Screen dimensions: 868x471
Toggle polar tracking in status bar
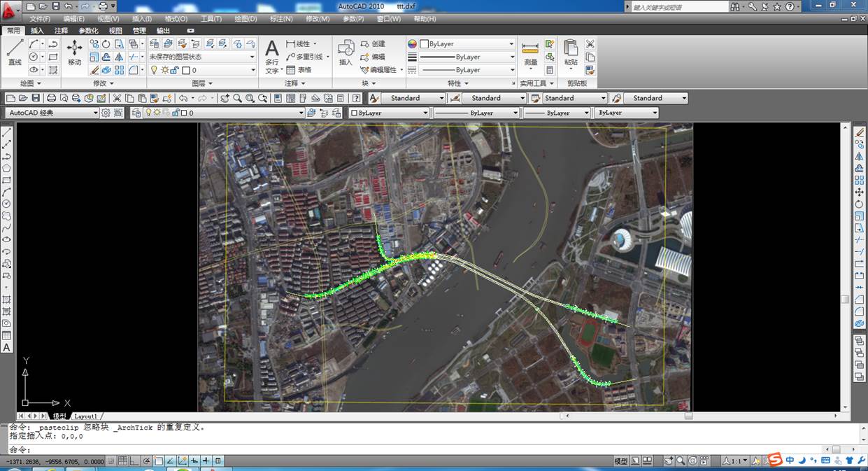pyautogui.click(x=146, y=461)
